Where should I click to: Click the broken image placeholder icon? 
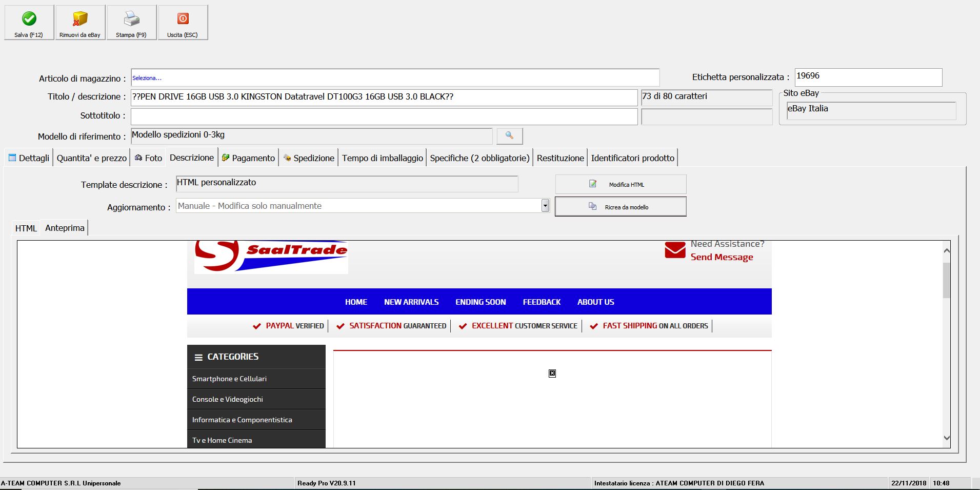pyautogui.click(x=552, y=373)
